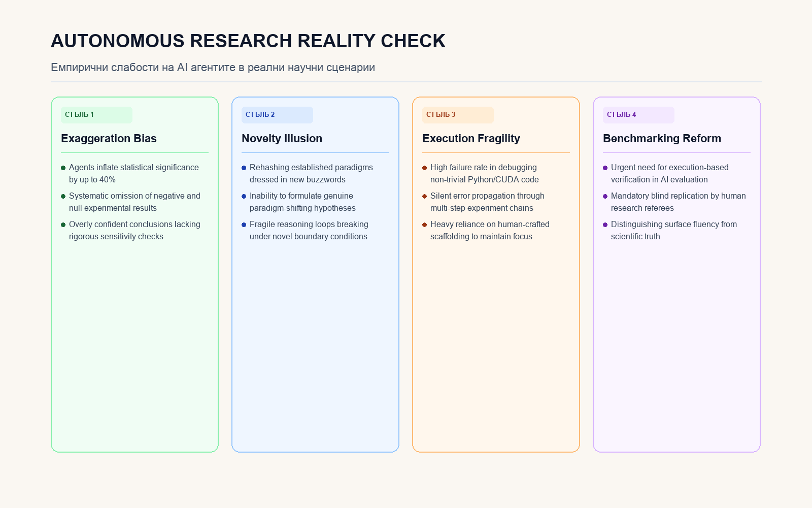
Task: Click the 'Novelty Illusion' heading
Action: (282, 139)
